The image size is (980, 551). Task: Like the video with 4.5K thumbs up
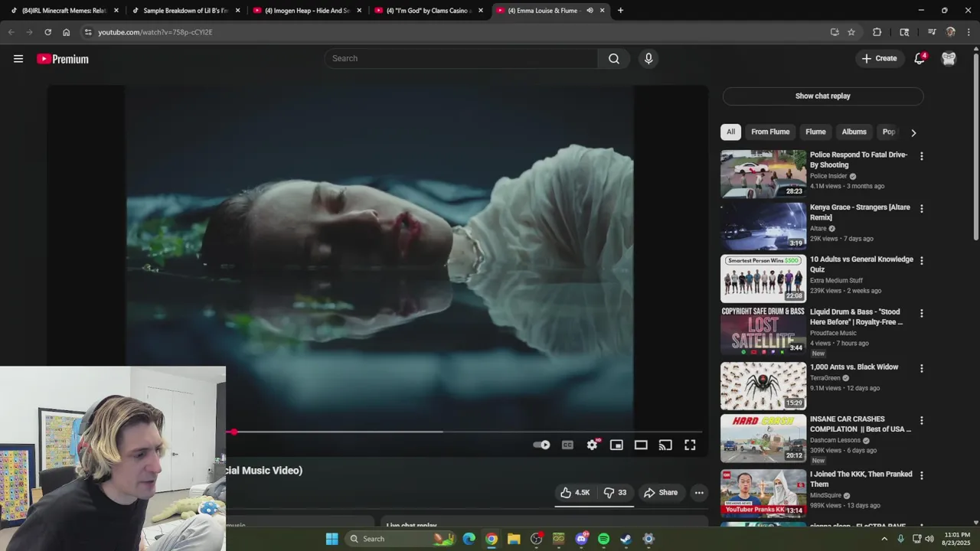point(575,493)
